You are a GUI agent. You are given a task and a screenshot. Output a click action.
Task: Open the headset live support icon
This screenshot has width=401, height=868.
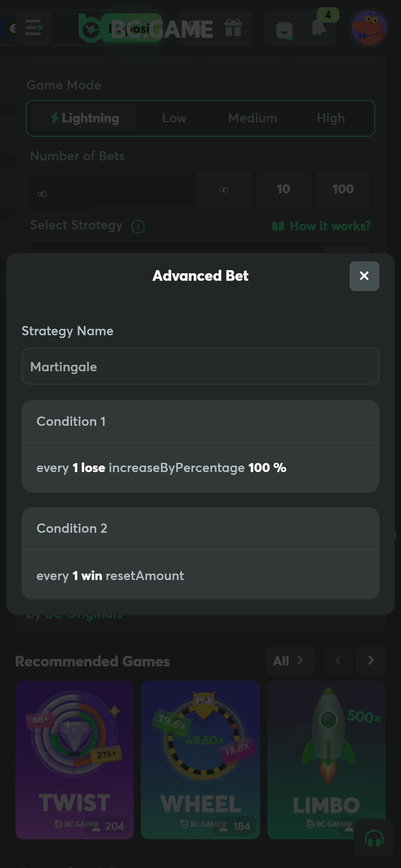click(374, 839)
